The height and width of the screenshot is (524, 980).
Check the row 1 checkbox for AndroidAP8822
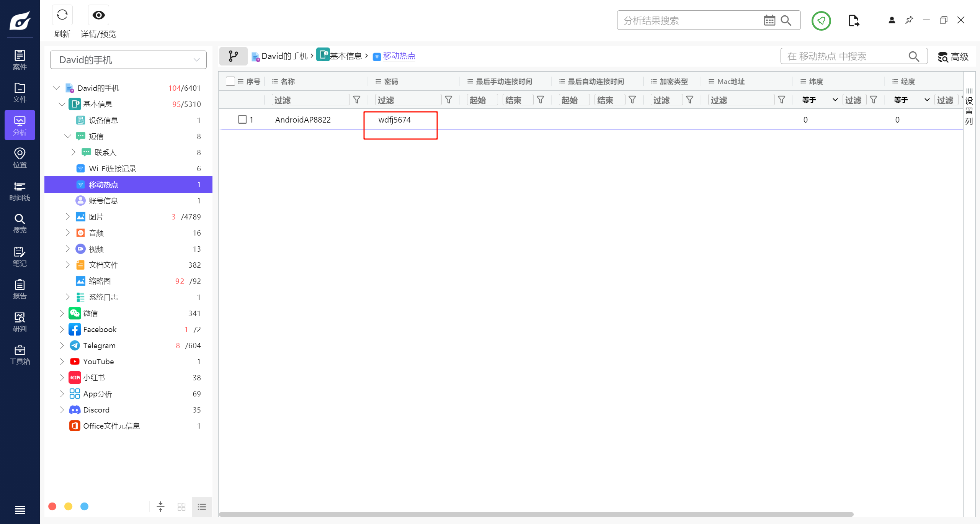(242, 120)
